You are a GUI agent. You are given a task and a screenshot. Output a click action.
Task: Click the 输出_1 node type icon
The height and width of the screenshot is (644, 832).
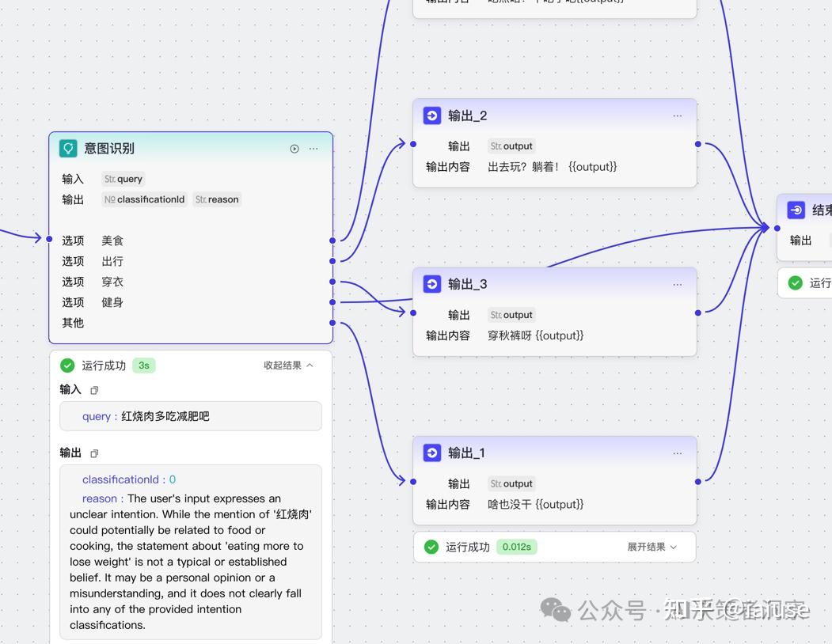click(431, 453)
